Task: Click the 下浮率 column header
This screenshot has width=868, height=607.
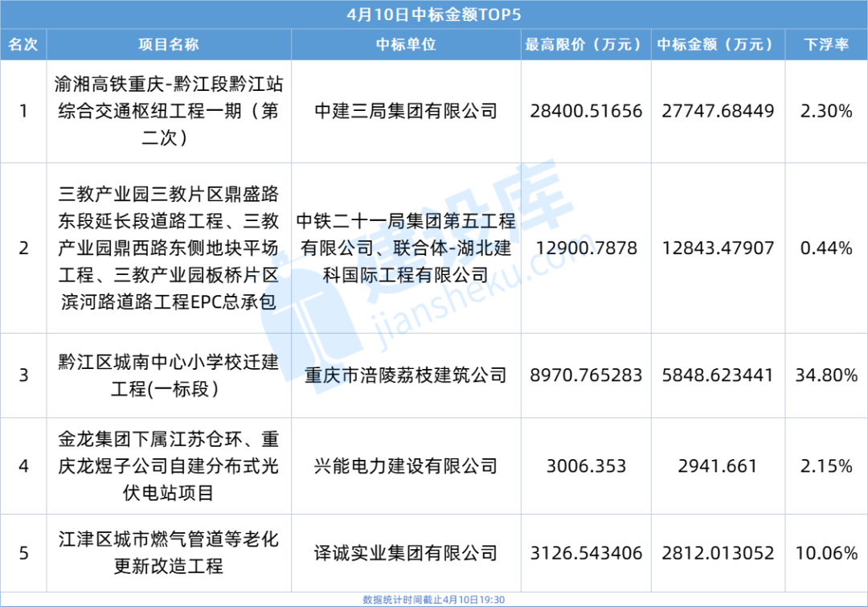Action: [x=826, y=44]
